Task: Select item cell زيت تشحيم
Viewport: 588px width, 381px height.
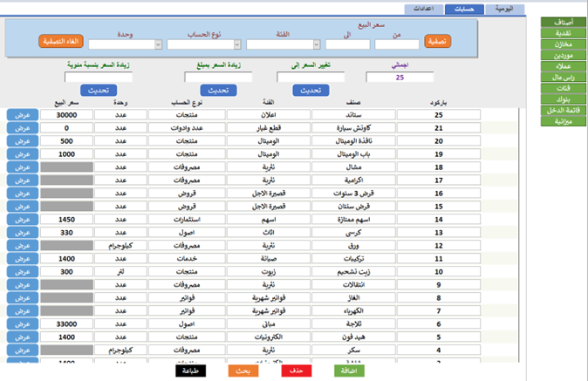Action: coord(353,272)
